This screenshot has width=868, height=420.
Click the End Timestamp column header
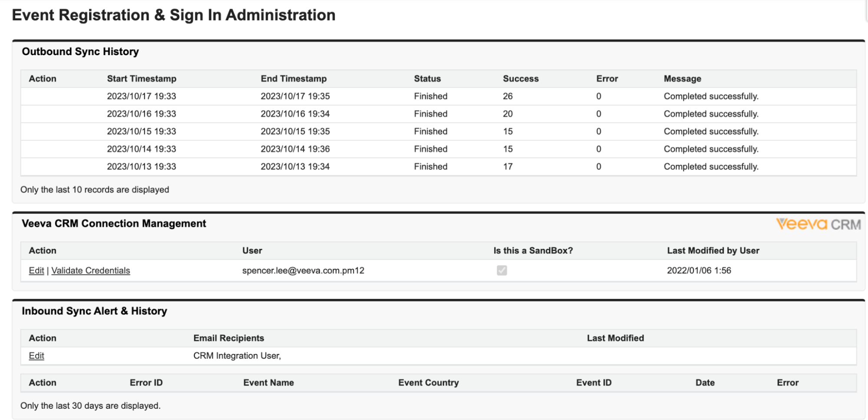(294, 79)
